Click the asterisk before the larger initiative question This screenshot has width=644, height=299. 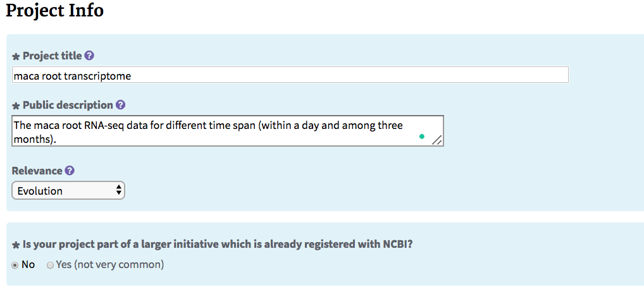(x=16, y=245)
